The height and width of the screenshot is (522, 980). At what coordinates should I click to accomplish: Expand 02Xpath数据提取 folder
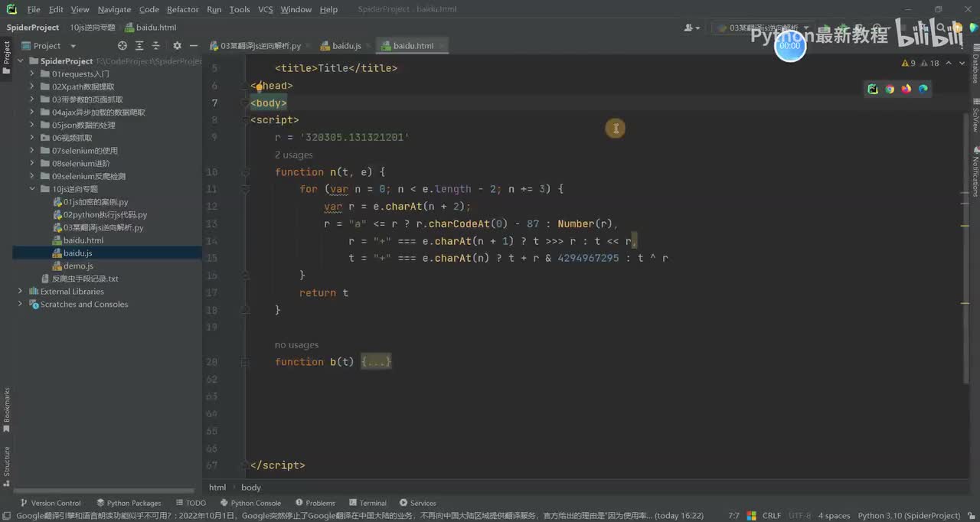pos(33,86)
